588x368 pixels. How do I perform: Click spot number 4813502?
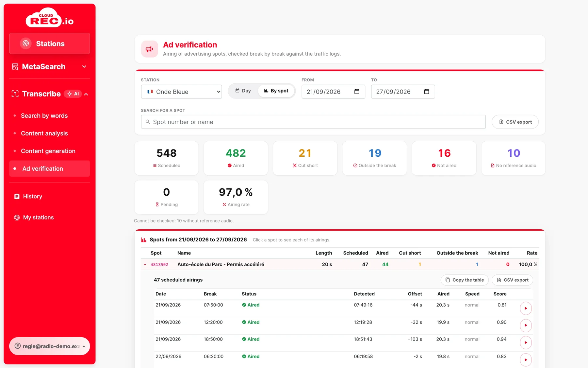tap(159, 265)
